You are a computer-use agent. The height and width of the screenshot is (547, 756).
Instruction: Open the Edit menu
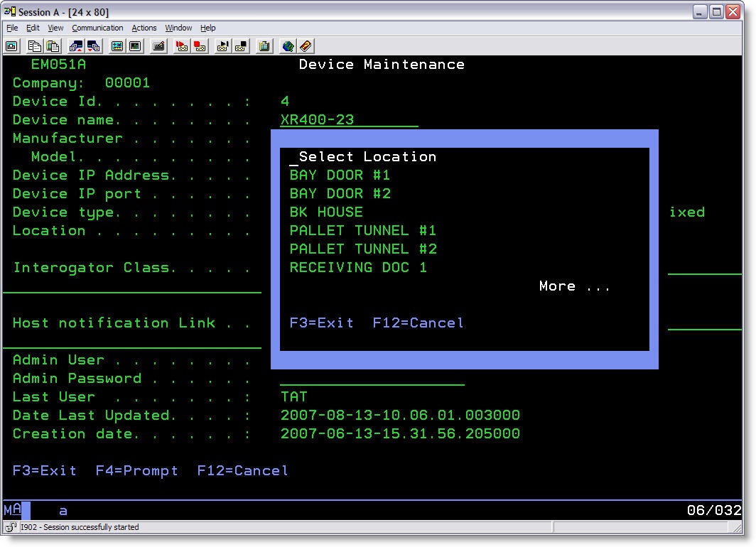(x=33, y=28)
